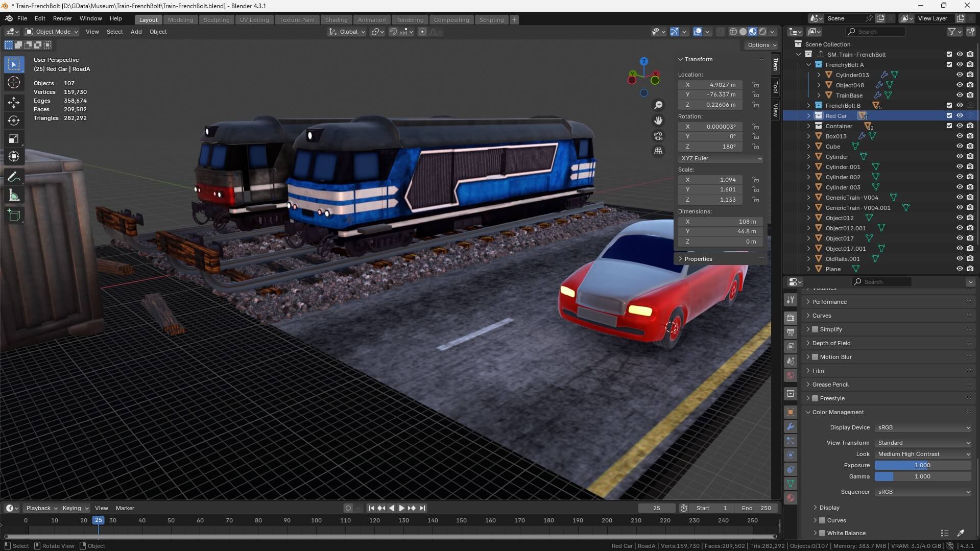Expand the Red Car outliner entry
This screenshot has width=980, height=551.
tap(808, 116)
